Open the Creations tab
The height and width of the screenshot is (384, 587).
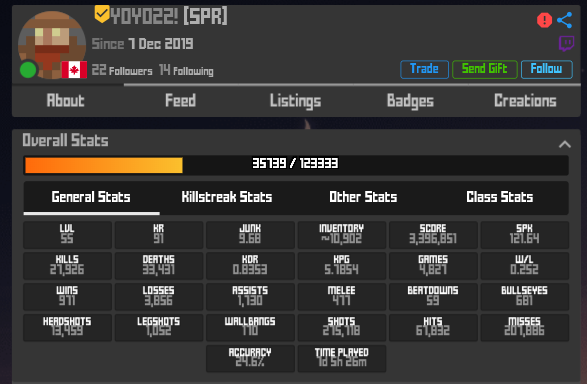coord(525,101)
